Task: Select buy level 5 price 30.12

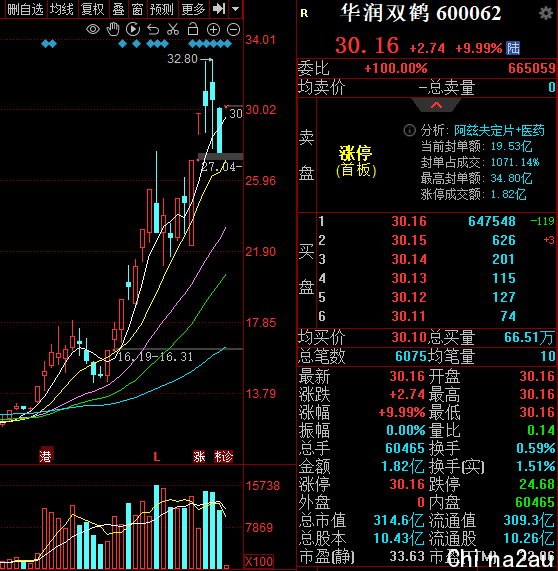Action: click(x=409, y=297)
